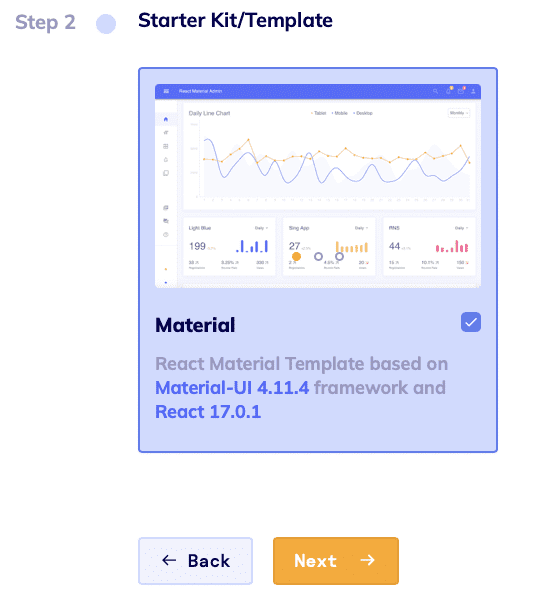Select the filled orange carousel dot

[296, 256]
